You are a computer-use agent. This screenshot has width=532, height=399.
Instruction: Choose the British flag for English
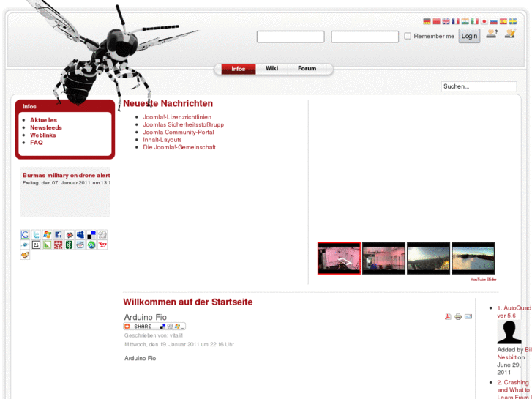[446, 21]
